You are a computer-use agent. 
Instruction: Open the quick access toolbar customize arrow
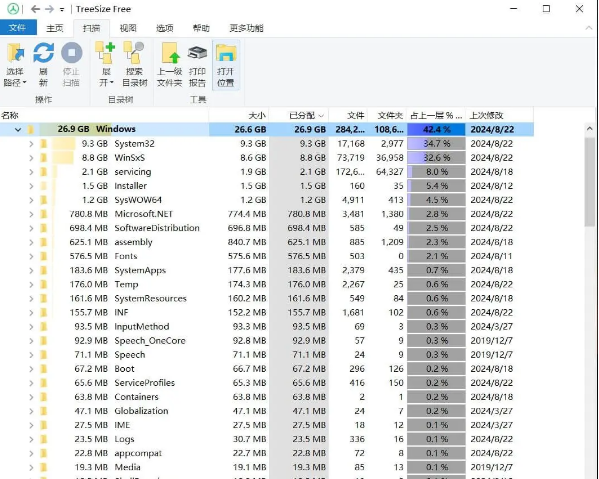tap(62, 10)
